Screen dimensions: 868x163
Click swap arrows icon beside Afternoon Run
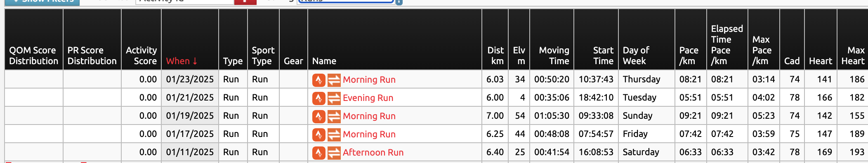pyautogui.click(x=334, y=153)
